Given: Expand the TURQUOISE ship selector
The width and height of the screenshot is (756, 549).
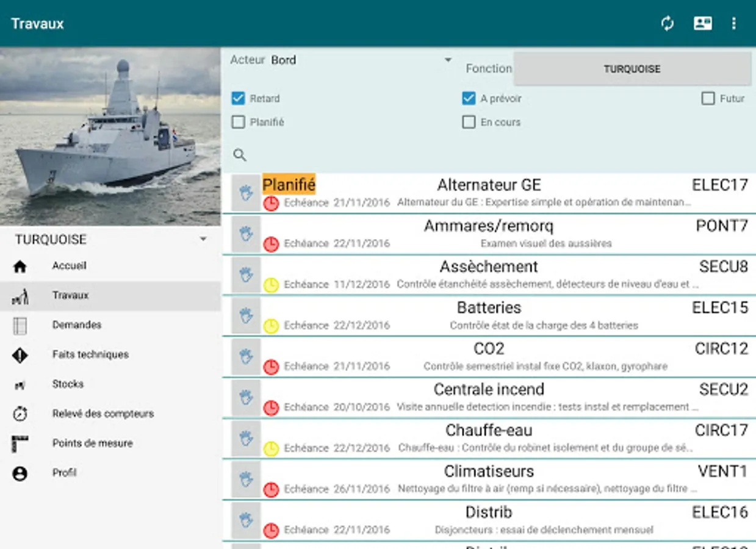Looking at the screenshot, I should point(110,239).
